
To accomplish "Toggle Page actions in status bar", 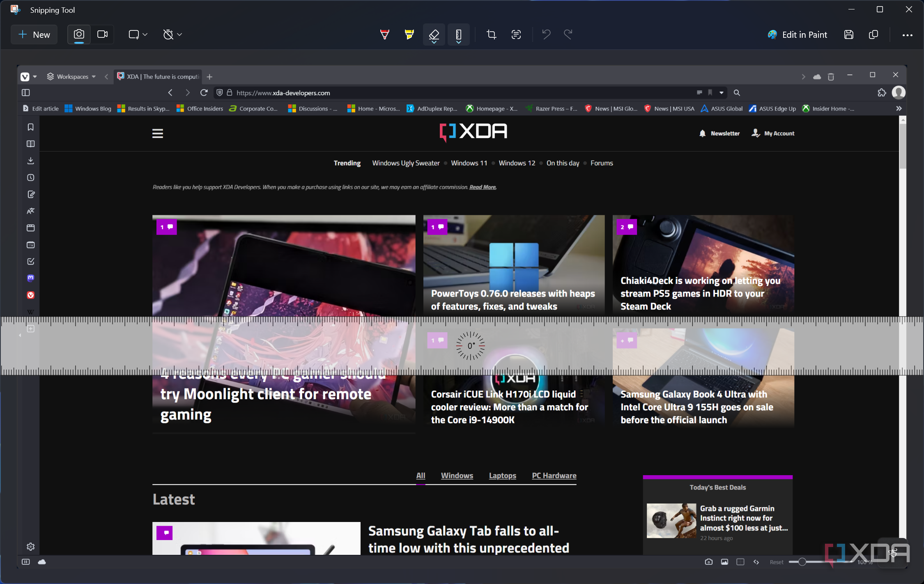I will [x=756, y=562].
